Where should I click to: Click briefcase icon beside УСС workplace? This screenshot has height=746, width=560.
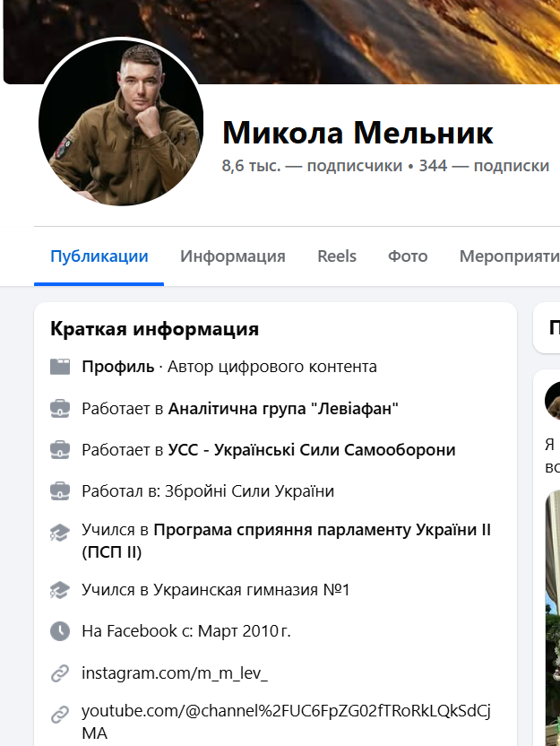click(x=60, y=450)
